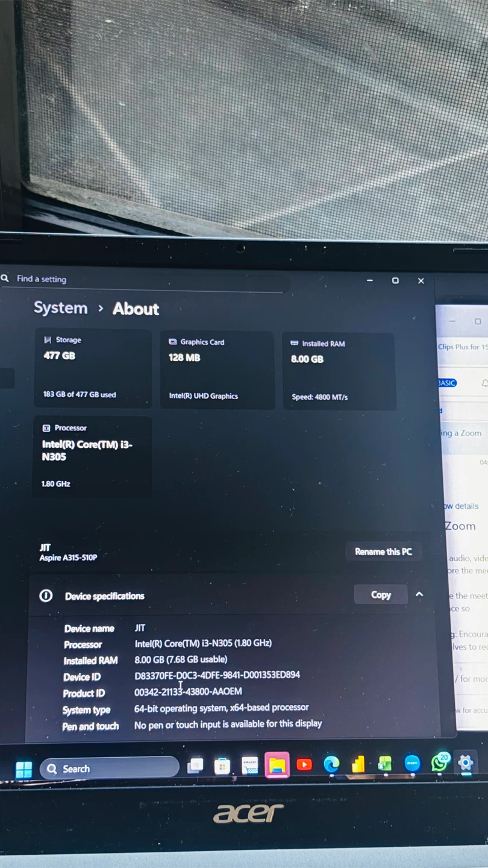Click the Installed RAM icon

tap(295, 343)
